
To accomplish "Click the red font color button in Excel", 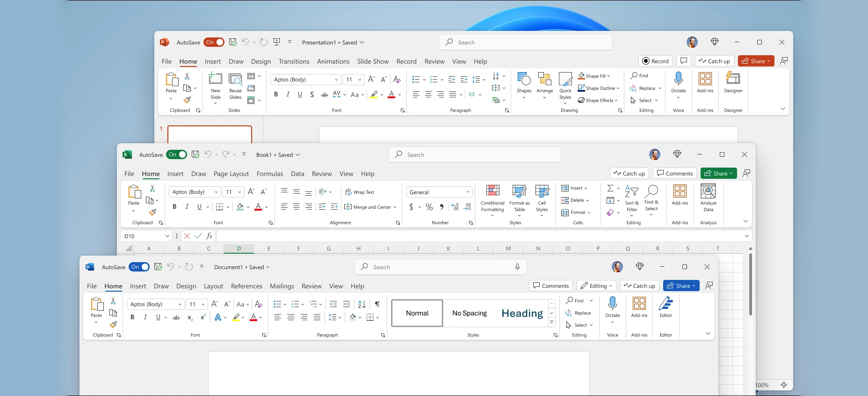I will [x=258, y=207].
